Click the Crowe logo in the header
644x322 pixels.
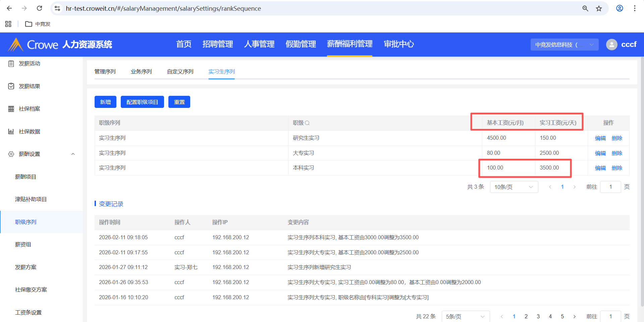click(34, 45)
